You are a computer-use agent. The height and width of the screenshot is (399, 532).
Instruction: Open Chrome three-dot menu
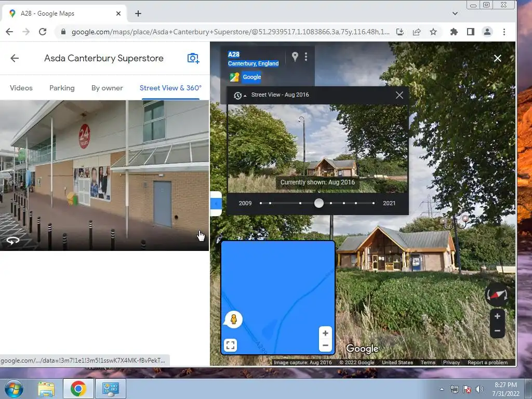[x=504, y=32]
